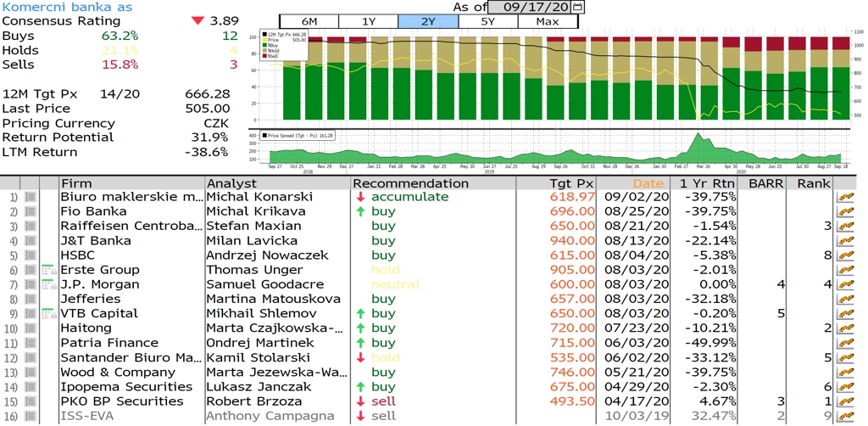Click the tan Hold swatch in chart legend
The width and height of the screenshot is (868, 426).
coord(265,51)
